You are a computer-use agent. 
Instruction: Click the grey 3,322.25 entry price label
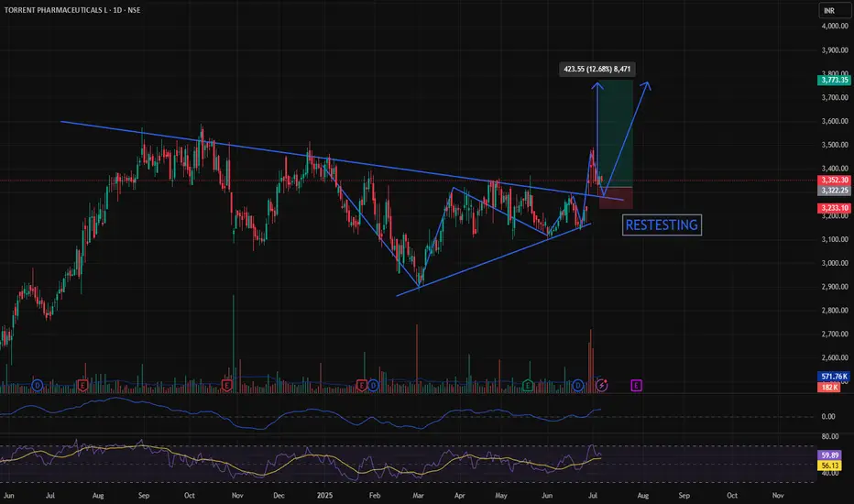pyautogui.click(x=834, y=191)
